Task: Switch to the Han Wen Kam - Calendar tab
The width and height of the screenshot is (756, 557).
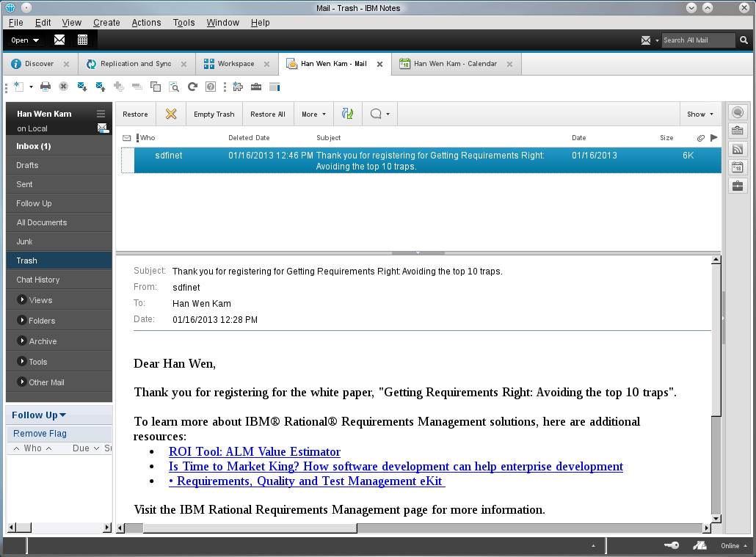Action: tap(455, 64)
